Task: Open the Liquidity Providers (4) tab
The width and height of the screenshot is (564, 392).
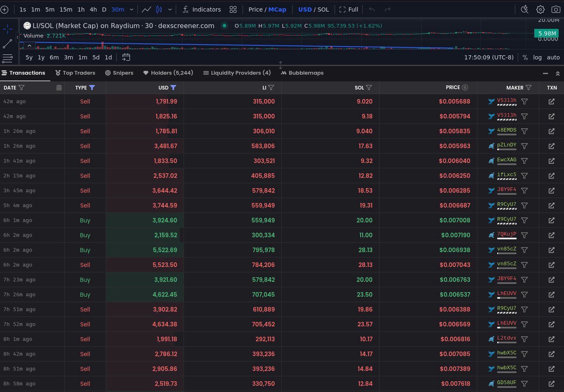Action: click(237, 73)
